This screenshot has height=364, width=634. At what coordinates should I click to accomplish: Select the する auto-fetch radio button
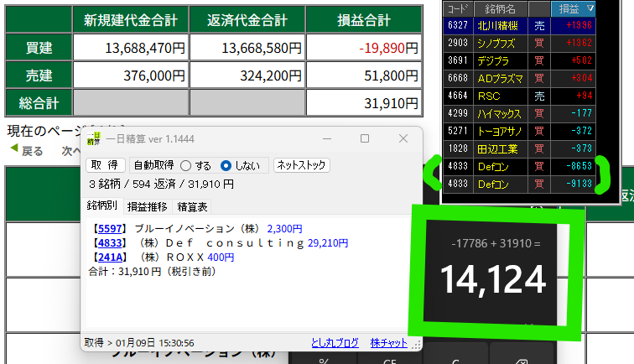pyautogui.click(x=186, y=165)
